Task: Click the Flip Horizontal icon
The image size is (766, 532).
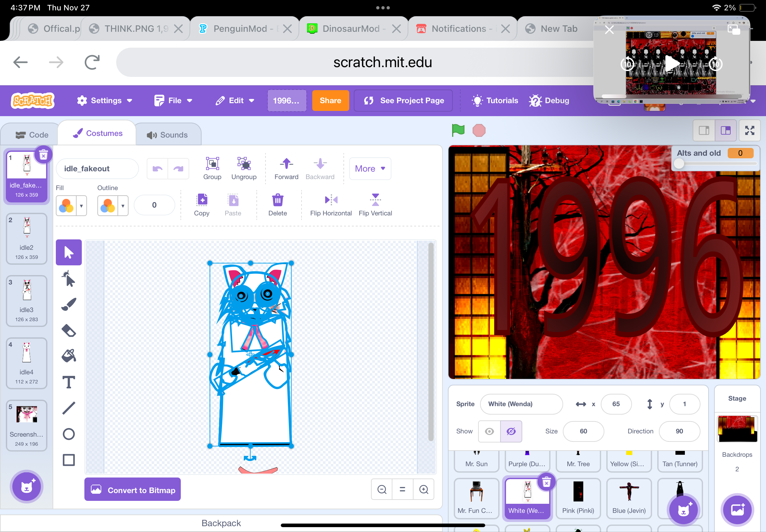Action: 331,200
